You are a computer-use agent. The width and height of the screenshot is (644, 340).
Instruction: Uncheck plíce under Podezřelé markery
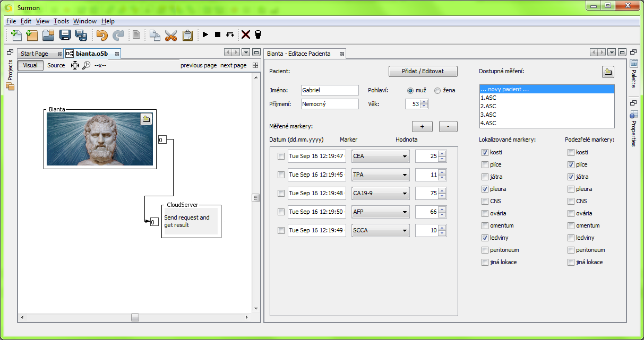click(x=571, y=164)
